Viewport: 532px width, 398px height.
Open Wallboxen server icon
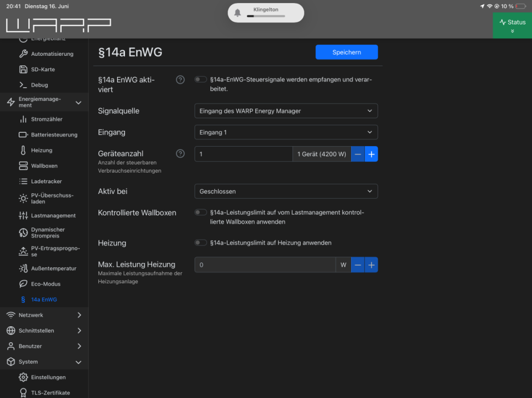point(23,166)
